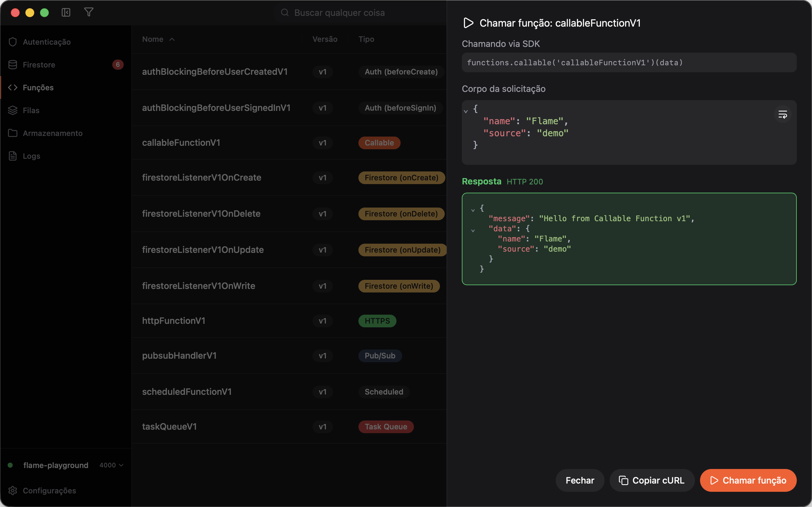The width and height of the screenshot is (812, 507).
Task: Click the Fechar button
Action: [x=580, y=480]
